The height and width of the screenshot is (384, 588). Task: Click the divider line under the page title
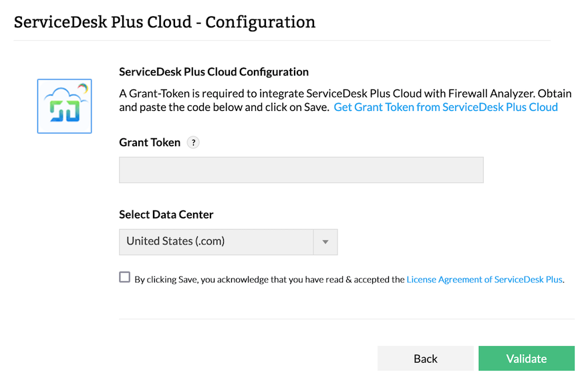(281, 41)
